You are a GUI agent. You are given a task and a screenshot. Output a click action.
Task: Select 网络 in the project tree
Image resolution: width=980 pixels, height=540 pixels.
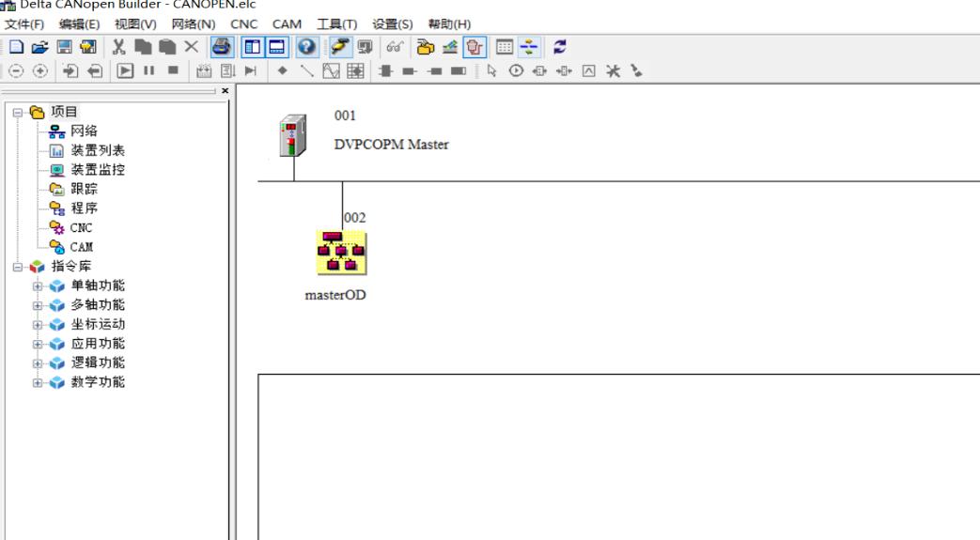click(x=84, y=131)
